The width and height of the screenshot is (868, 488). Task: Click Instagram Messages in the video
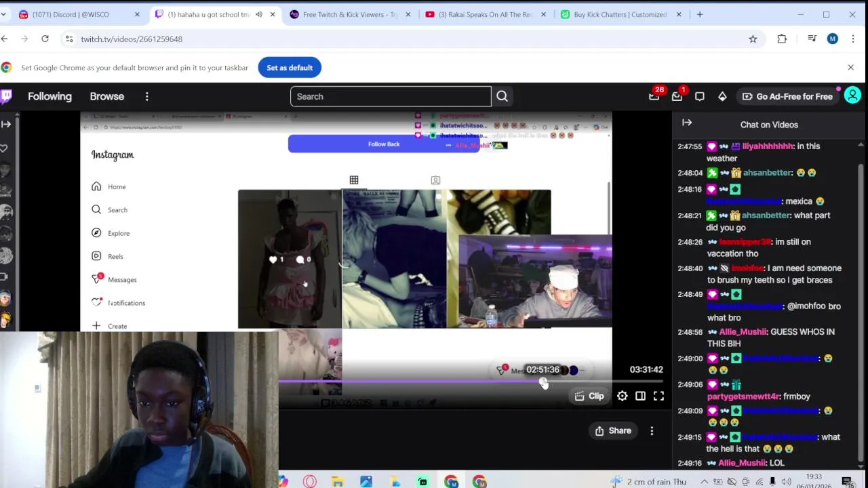[114, 279]
